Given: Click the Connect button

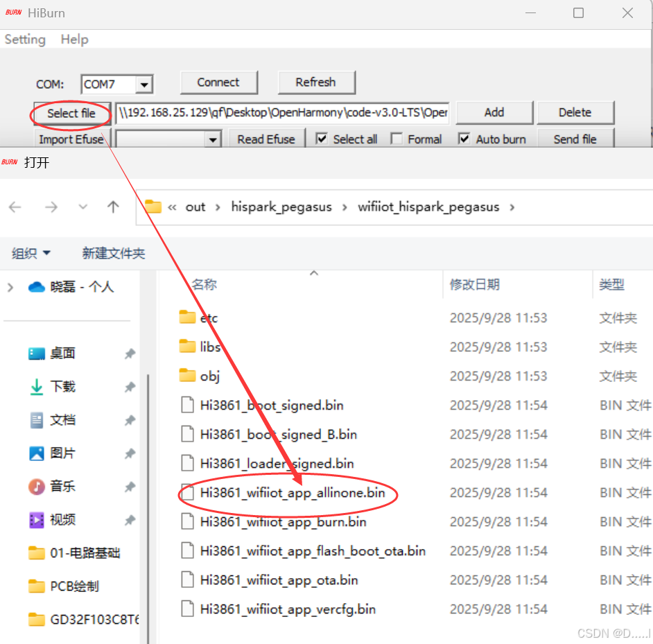Looking at the screenshot, I should 218,82.
